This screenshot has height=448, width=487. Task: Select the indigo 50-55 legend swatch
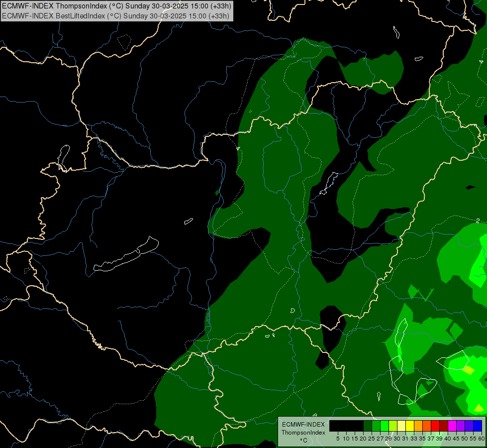click(x=469, y=426)
